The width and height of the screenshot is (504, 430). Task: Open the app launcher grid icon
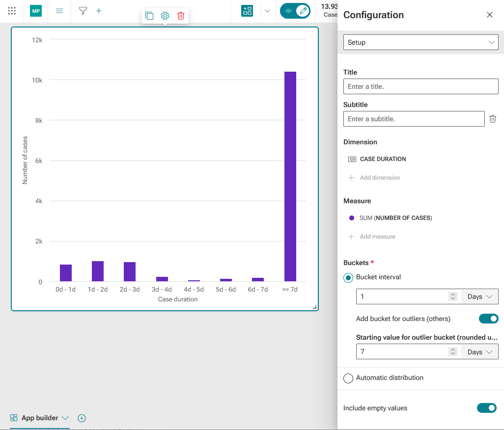(x=12, y=11)
